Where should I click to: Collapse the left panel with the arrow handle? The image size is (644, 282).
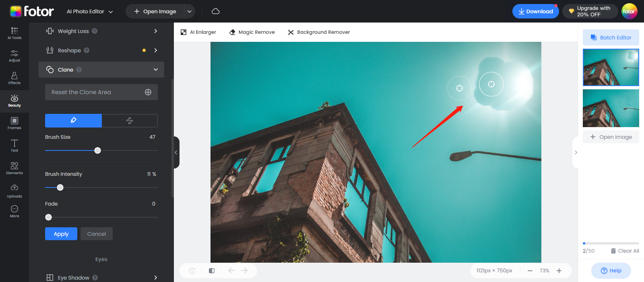pyautogui.click(x=176, y=152)
